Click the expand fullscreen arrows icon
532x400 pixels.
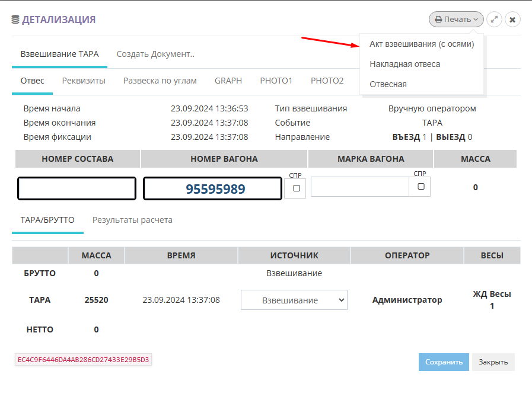[495, 20]
